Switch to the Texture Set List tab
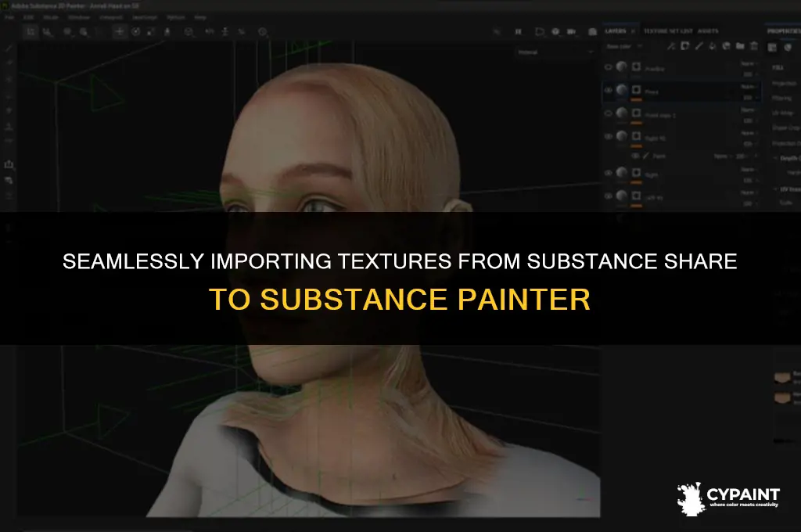The height and width of the screenshot is (532, 801). point(666,31)
